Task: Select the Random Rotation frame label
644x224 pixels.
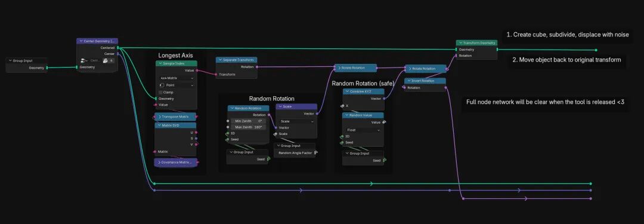Action: 271,99
